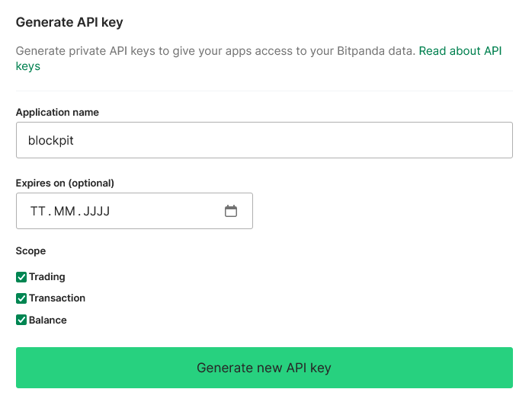Toggle the Transaction scope checkbox
The width and height of the screenshot is (532, 405).
point(21,298)
